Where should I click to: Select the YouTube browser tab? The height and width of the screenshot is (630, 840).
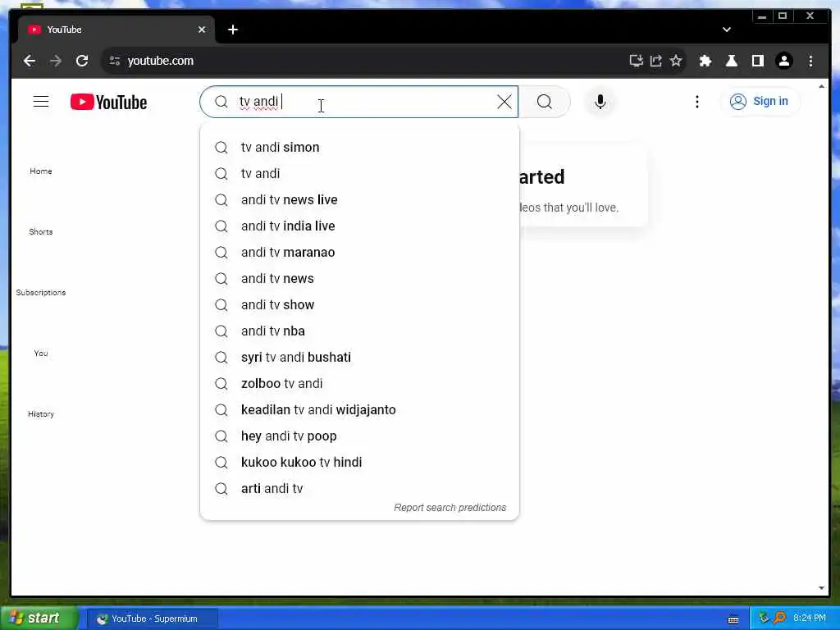(116, 30)
